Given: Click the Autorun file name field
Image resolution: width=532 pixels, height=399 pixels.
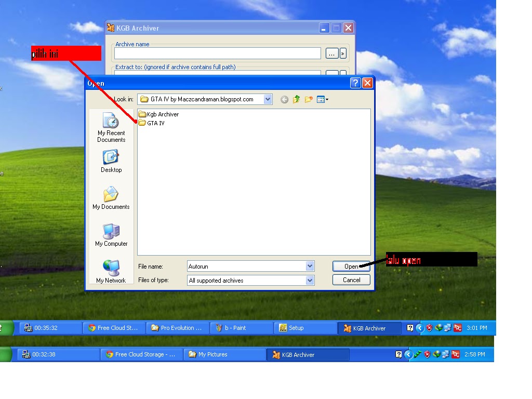Looking at the screenshot, I should click(x=244, y=266).
